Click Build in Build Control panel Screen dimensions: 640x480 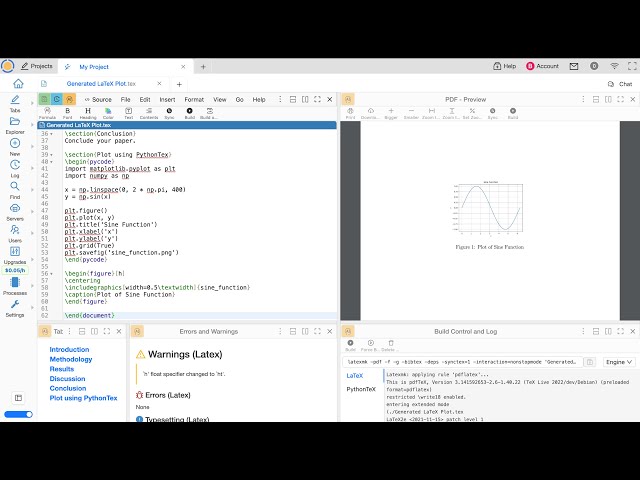(x=350, y=345)
